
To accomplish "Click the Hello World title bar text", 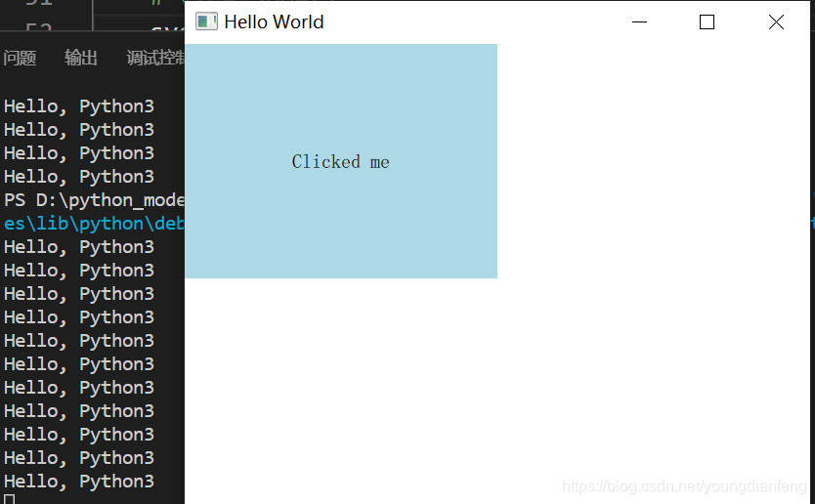I will pos(274,21).
